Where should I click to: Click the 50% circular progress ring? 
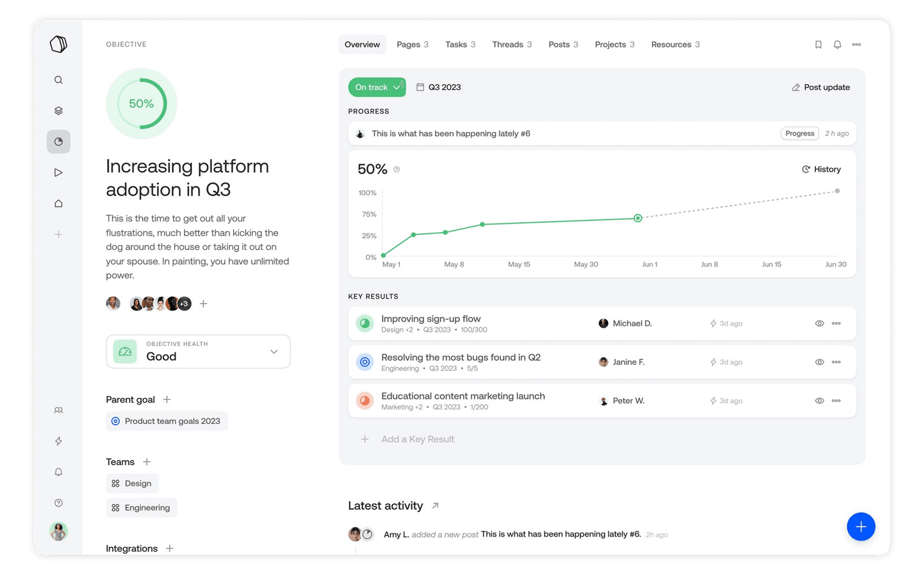(x=141, y=104)
